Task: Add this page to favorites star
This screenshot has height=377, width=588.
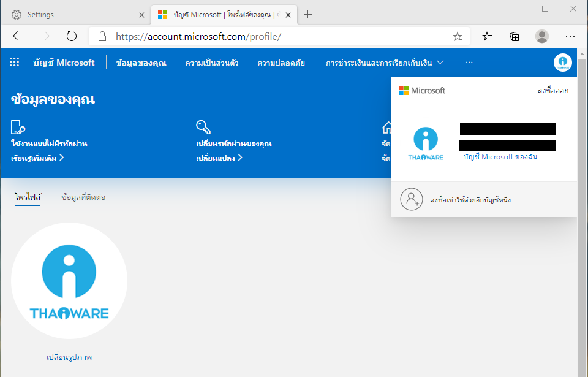Action: 458,36
